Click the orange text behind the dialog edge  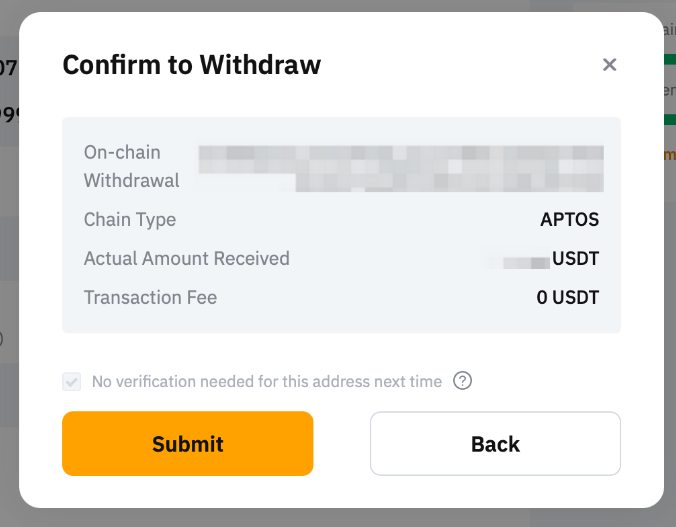[669, 154]
